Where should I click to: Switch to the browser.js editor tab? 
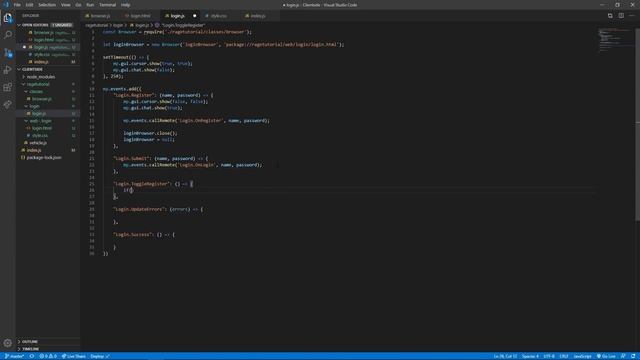[x=100, y=16]
